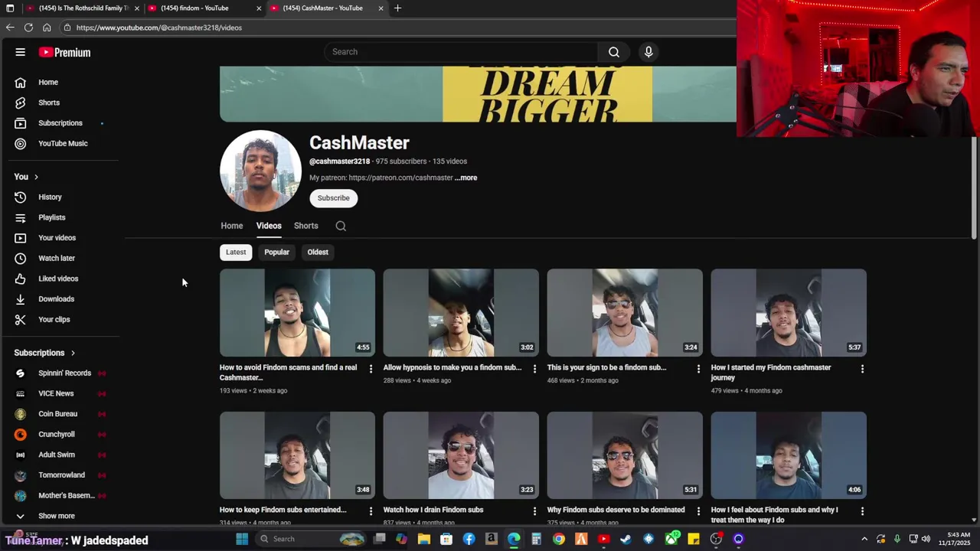980x551 pixels.
Task: Expand channel description with '...more'
Action: (x=465, y=178)
